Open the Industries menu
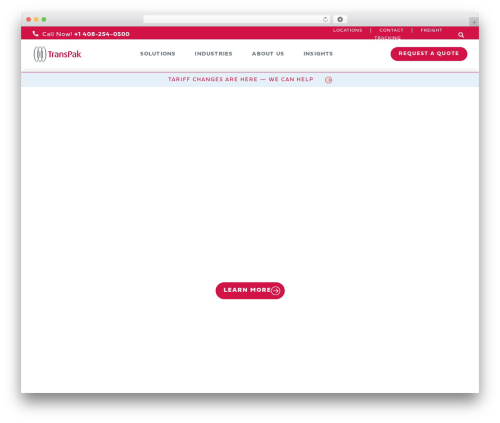 (213, 54)
